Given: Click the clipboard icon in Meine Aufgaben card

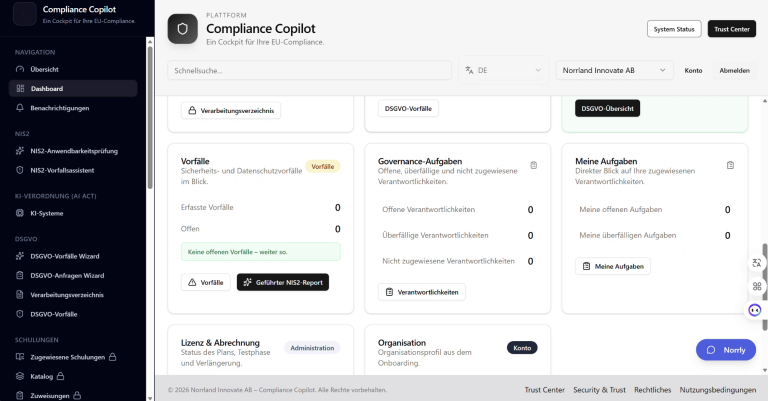Looking at the screenshot, I should [731, 165].
